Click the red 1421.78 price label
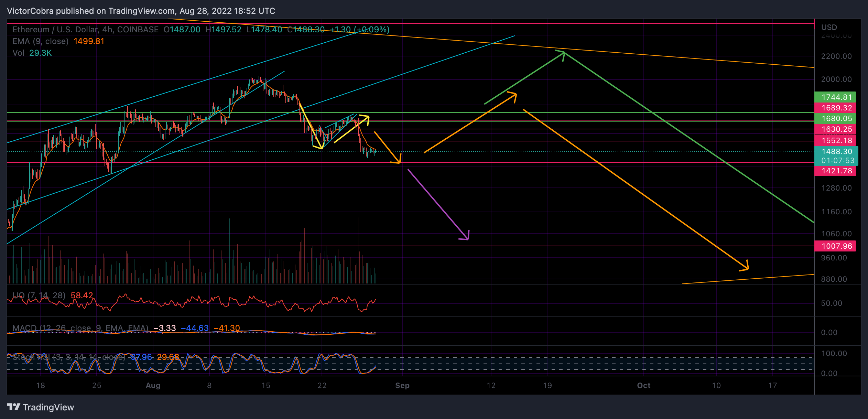This screenshot has width=868, height=419. coord(836,171)
